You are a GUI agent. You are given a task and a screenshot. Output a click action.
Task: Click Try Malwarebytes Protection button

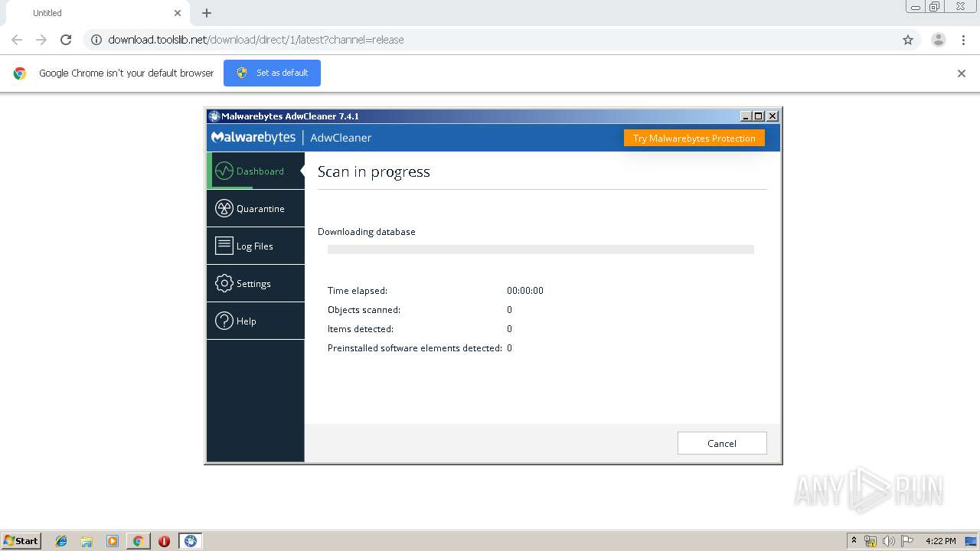click(694, 138)
